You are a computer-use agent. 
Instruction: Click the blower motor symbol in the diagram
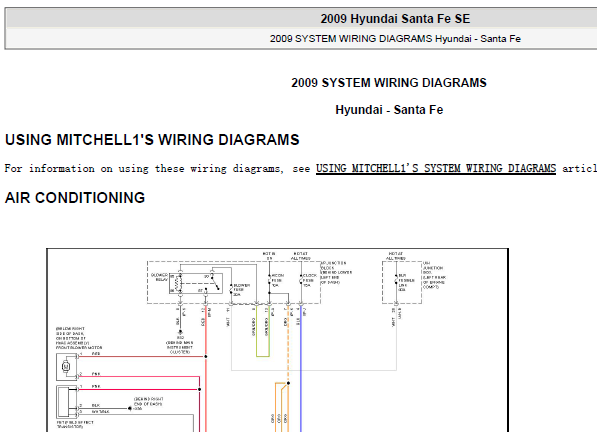pos(66,367)
